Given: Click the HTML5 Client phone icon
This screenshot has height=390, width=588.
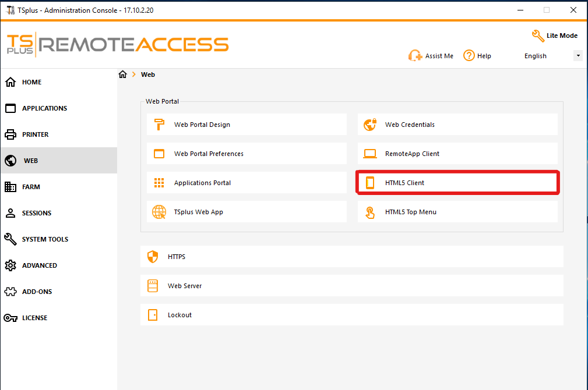Looking at the screenshot, I should (369, 183).
